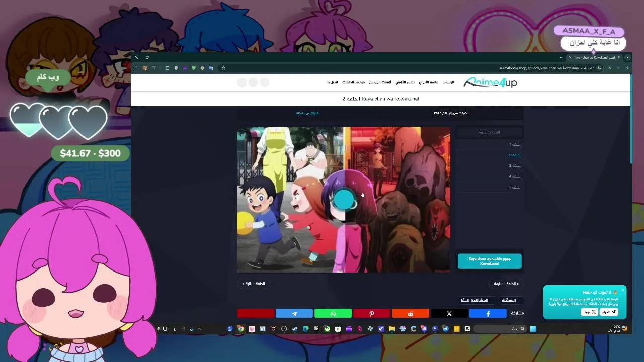Image resolution: width=644 pixels, height=362 pixels.
Task: Switch to the Kaya-chan wa Kowakunai tab
Action: pos(594,57)
